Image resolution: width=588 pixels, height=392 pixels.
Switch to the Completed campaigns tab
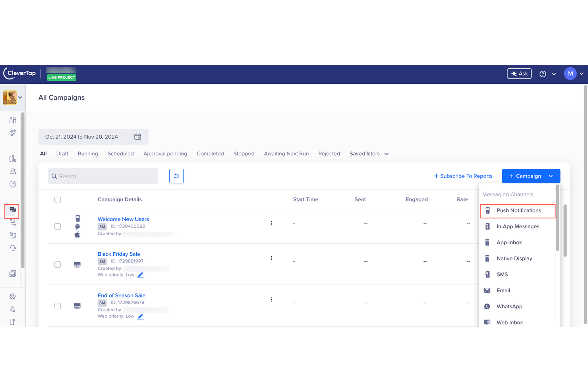tap(210, 153)
